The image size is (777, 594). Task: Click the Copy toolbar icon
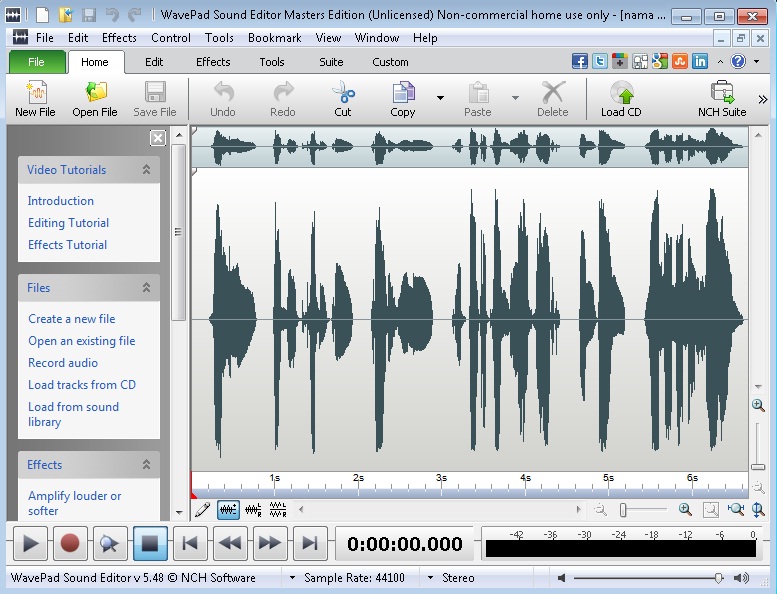pos(403,99)
